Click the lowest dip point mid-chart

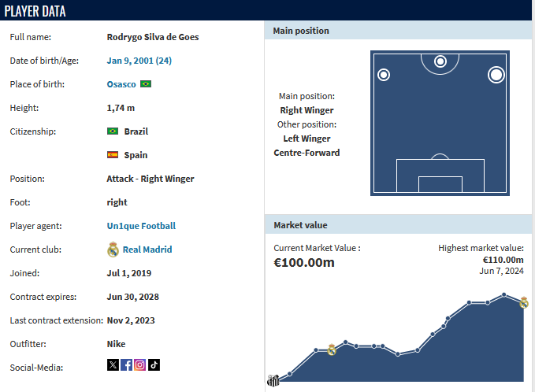(x=398, y=354)
